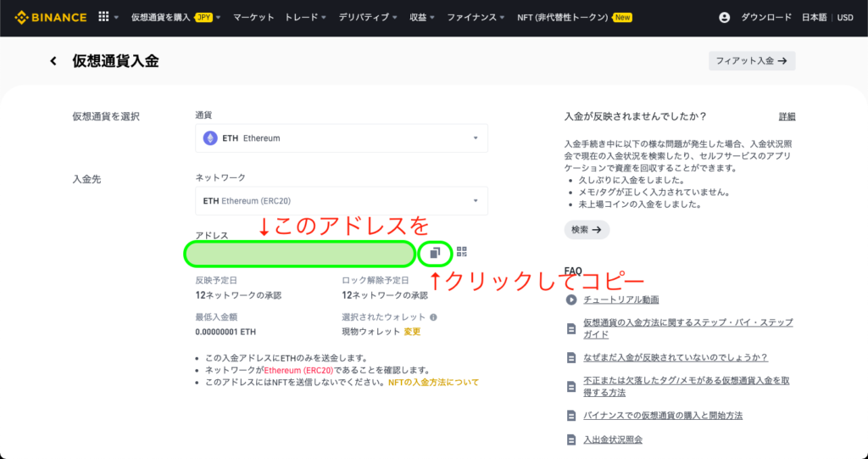Click the ETH coin icon in currency selector
The height and width of the screenshot is (459, 868).
click(x=210, y=138)
